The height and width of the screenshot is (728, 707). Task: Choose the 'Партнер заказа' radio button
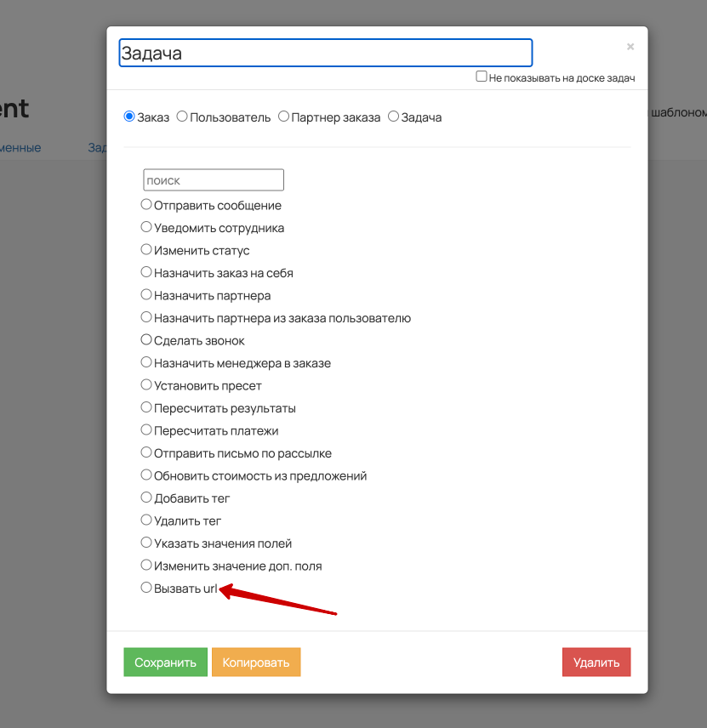283,116
